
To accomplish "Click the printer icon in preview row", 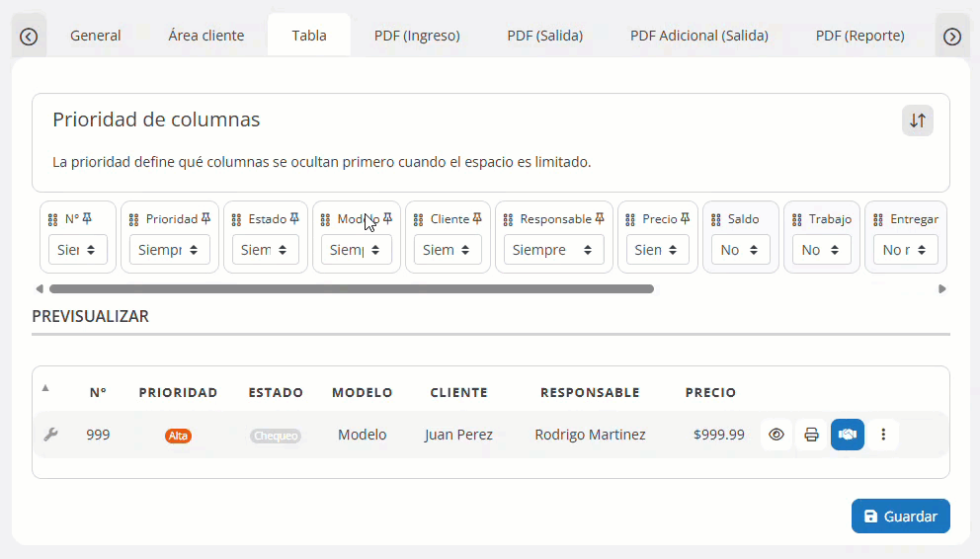I will coord(811,435).
